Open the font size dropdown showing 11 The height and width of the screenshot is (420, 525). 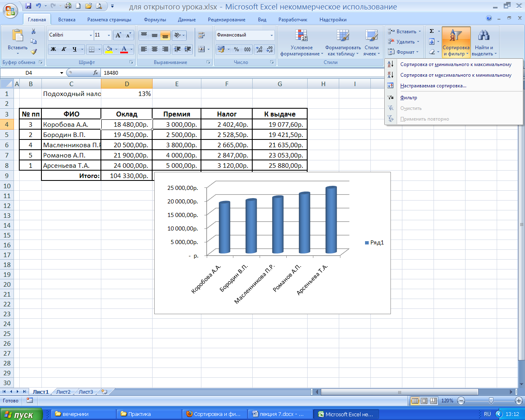click(x=108, y=35)
